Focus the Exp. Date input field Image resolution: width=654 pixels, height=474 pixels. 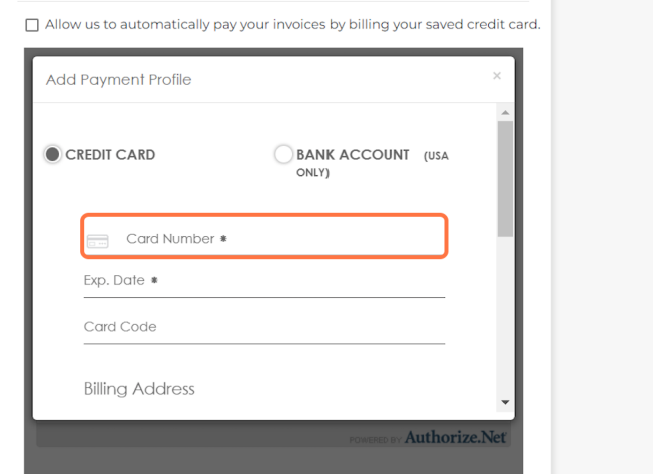coord(264,282)
